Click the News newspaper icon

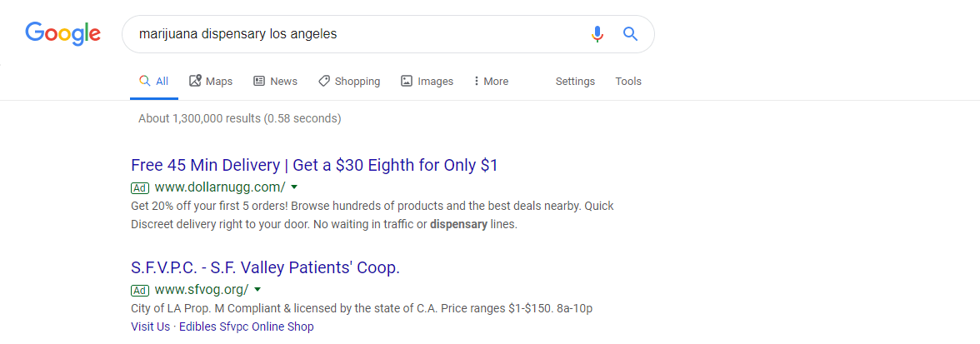(x=258, y=81)
